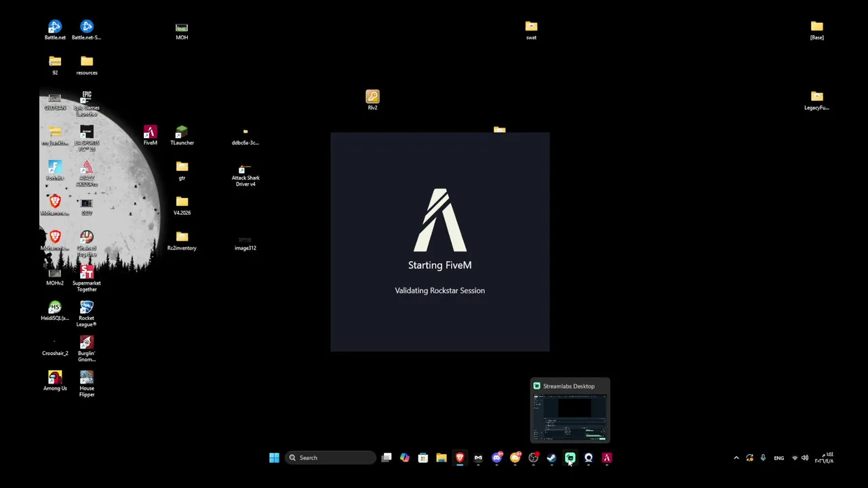Select the House Flipper shortcut
Screen dimensions: 868x488
(x=87, y=384)
